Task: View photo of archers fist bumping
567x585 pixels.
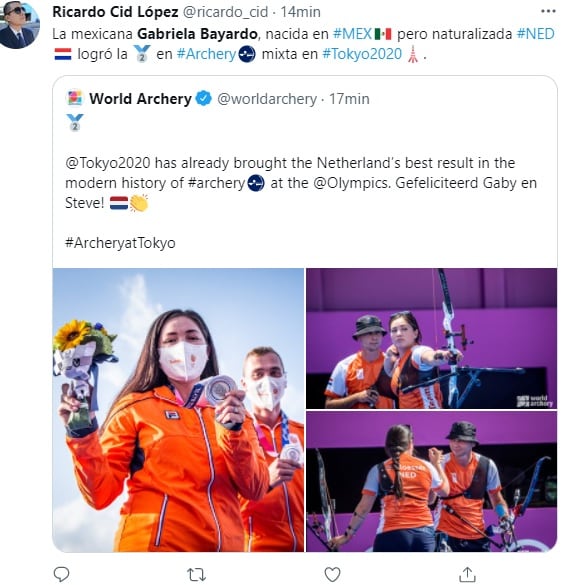Action: coord(432,482)
